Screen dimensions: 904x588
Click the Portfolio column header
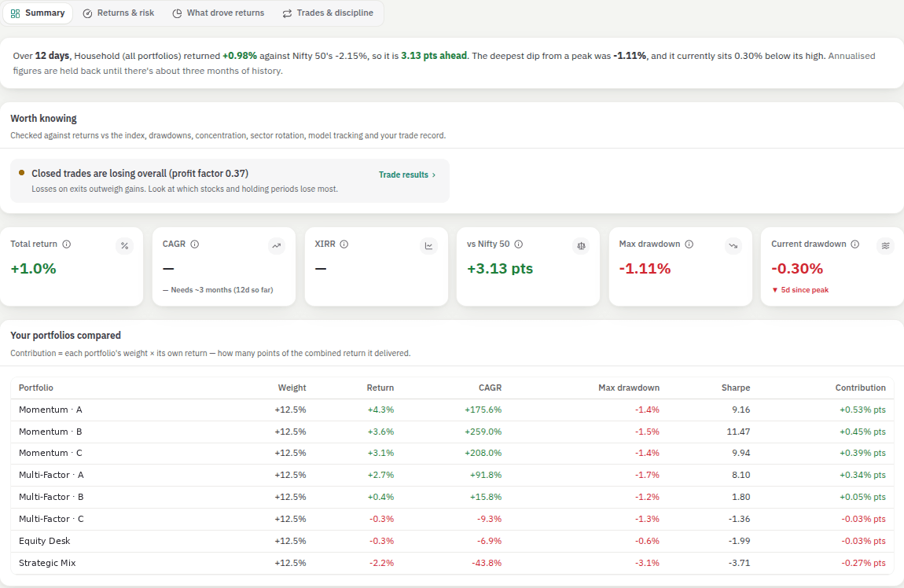click(35, 388)
